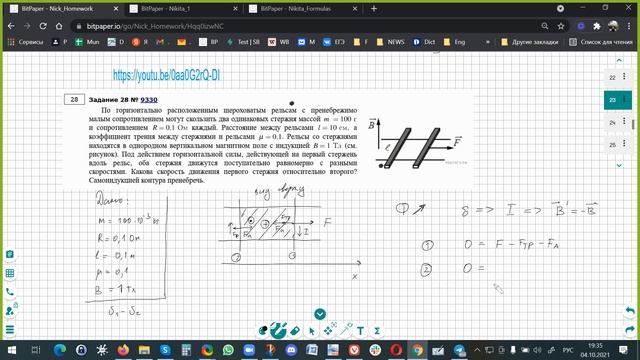Open the youtu.be video link
Viewport: 640px width, 360px height.
tap(166, 75)
